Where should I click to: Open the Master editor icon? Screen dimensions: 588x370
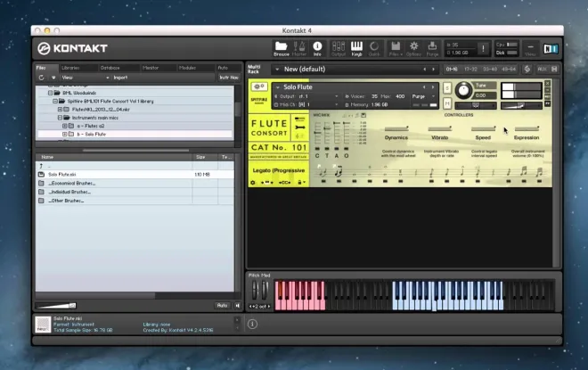298,48
